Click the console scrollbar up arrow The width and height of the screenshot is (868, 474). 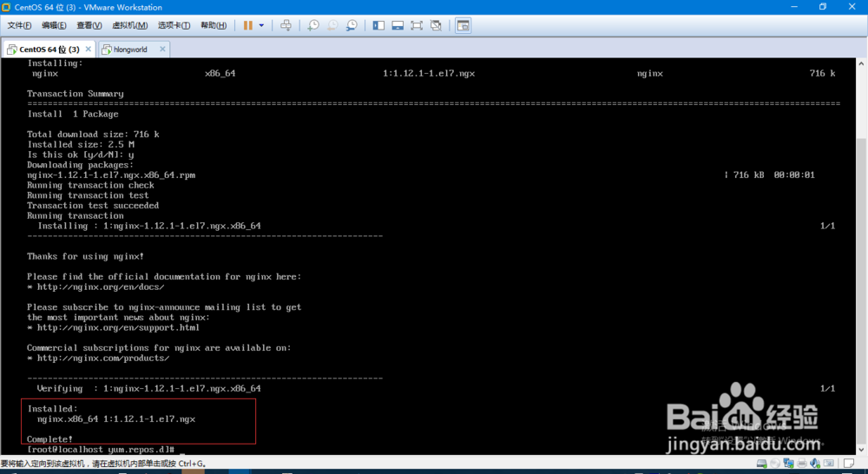pos(861,63)
